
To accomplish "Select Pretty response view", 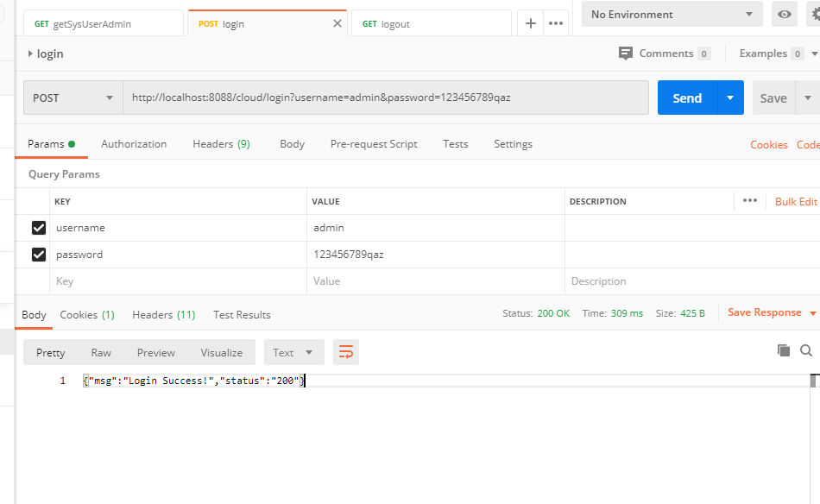I will 51,352.
